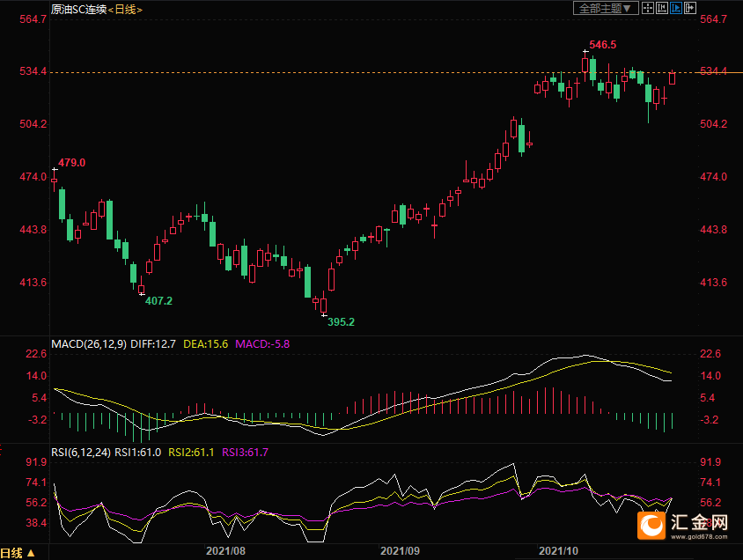
Task: Click the <日线> period label in chart title
Action: (x=125, y=9)
